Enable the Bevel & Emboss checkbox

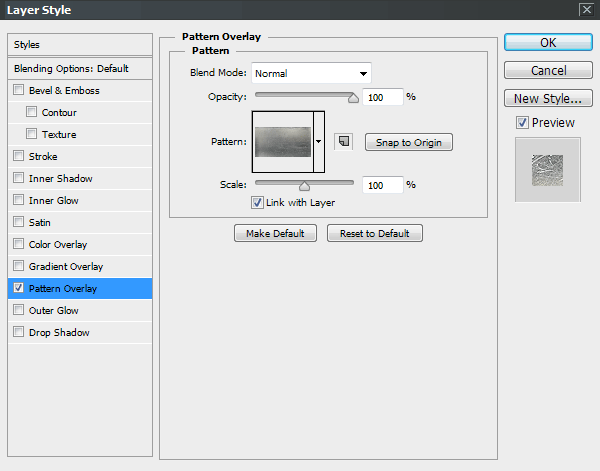[x=19, y=91]
